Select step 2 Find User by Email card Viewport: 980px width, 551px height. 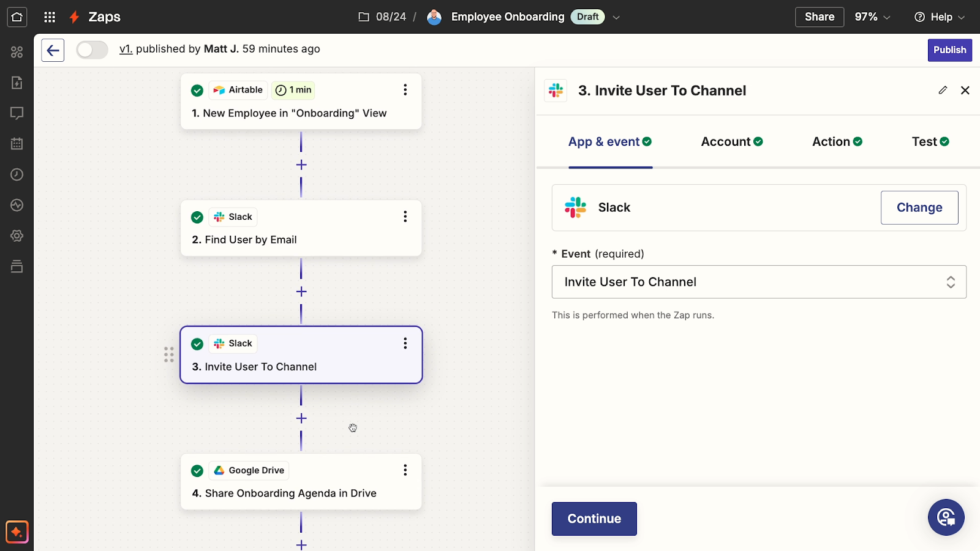click(x=301, y=228)
